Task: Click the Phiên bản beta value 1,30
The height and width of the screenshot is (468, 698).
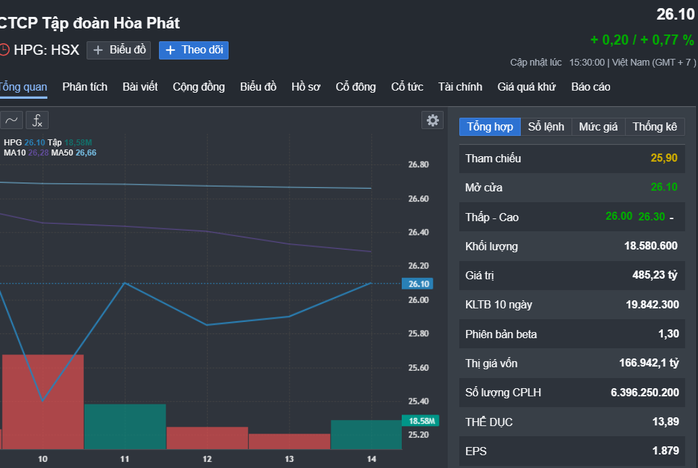Action: [668, 334]
